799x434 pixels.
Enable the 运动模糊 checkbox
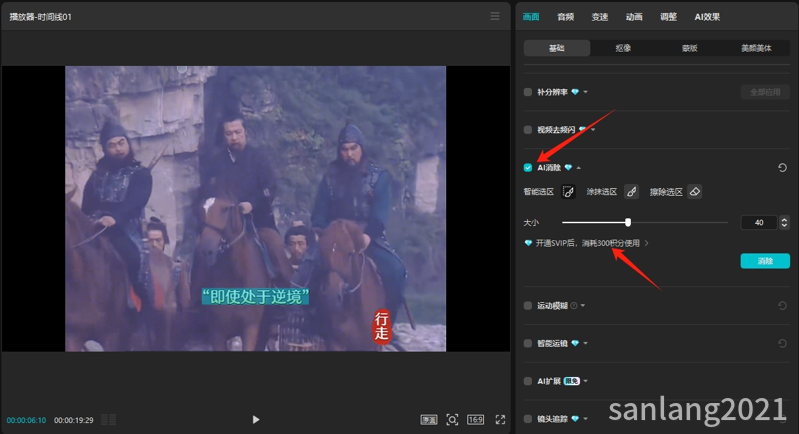pyautogui.click(x=528, y=306)
